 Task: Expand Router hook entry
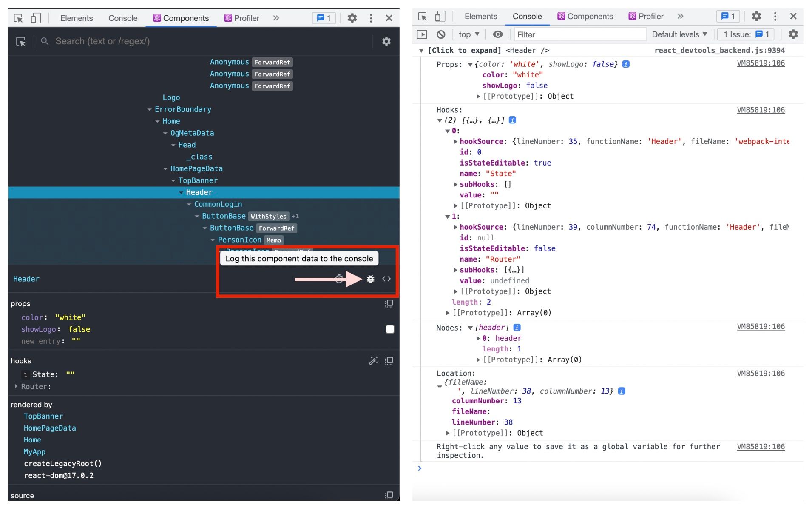point(16,386)
